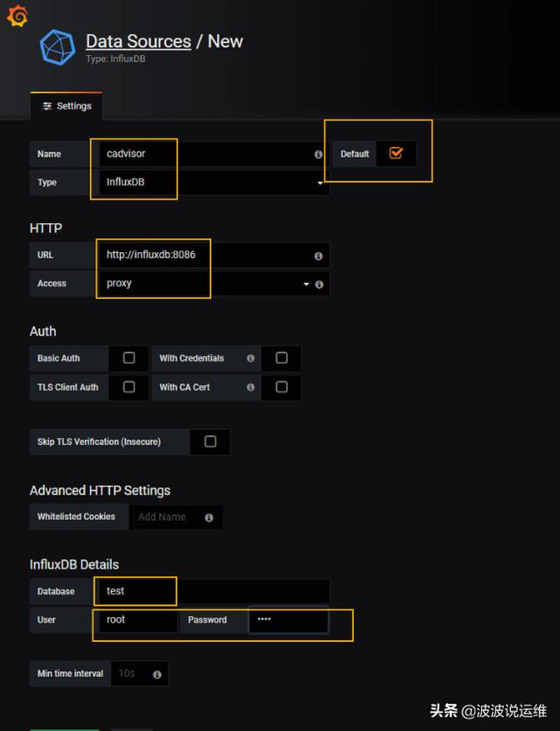Click the "HTTP" section heading
Screen dimensions: 560x731
[45, 228]
